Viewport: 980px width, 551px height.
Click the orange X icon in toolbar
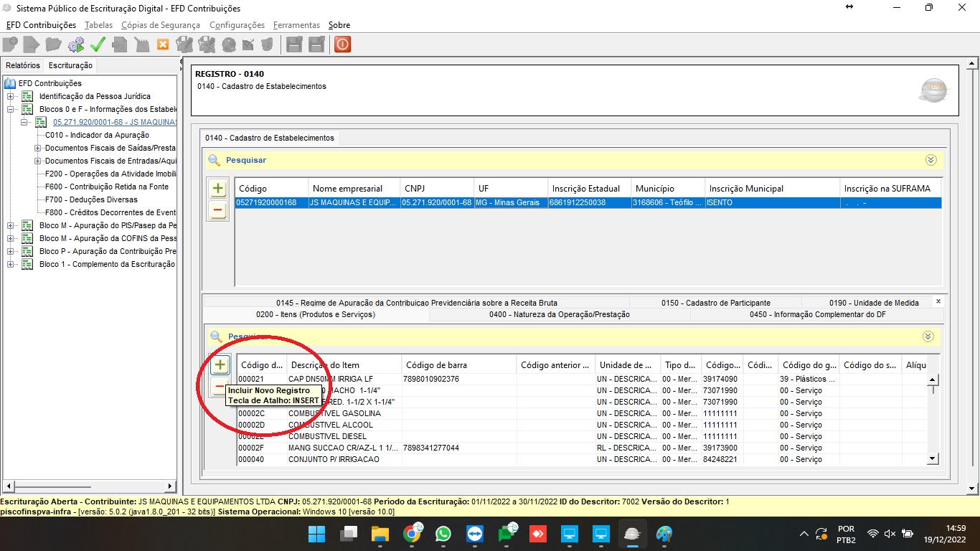pos(163,44)
